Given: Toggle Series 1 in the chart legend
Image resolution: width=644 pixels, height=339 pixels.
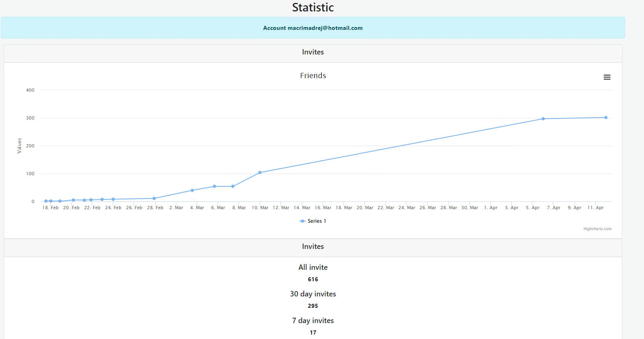Looking at the screenshot, I should pyautogui.click(x=313, y=221).
